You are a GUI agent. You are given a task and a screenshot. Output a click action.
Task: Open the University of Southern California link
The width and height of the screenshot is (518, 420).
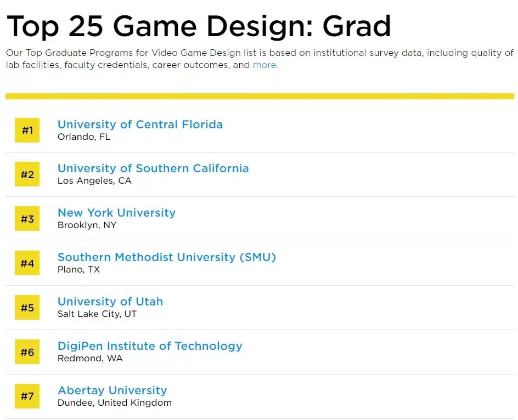pyautogui.click(x=153, y=168)
